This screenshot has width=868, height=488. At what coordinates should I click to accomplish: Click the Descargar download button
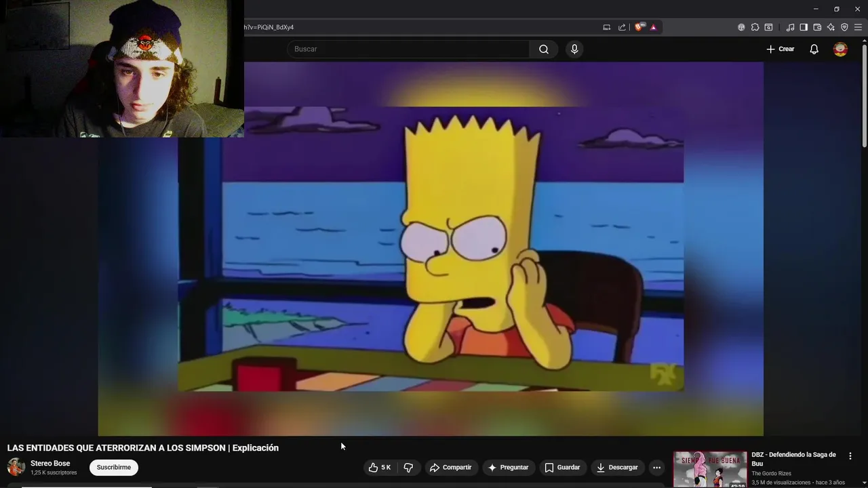(x=617, y=468)
